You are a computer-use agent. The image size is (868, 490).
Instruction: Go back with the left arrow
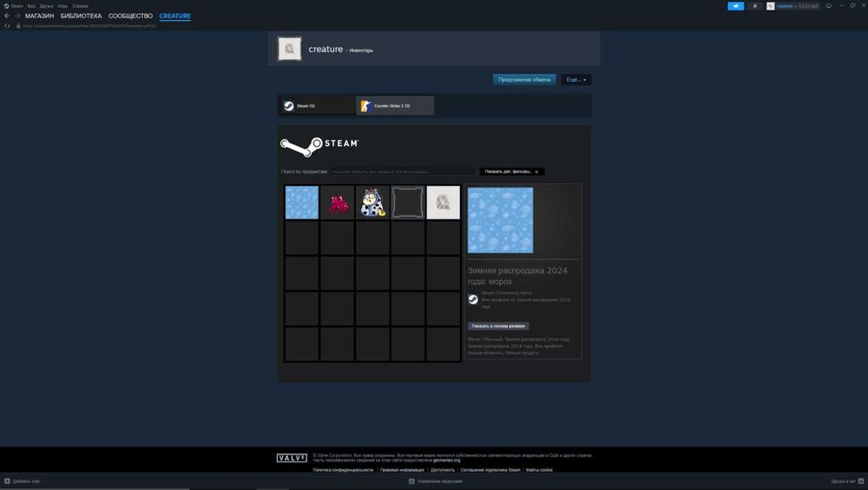[7, 17]
